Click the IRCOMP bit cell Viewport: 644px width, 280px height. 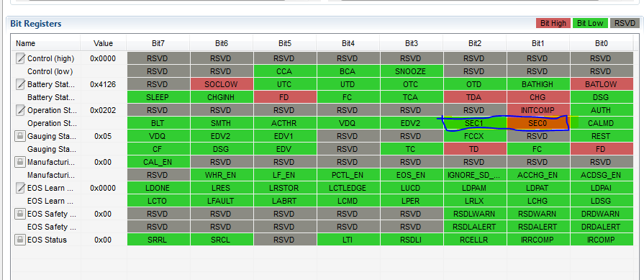point(602,240)
